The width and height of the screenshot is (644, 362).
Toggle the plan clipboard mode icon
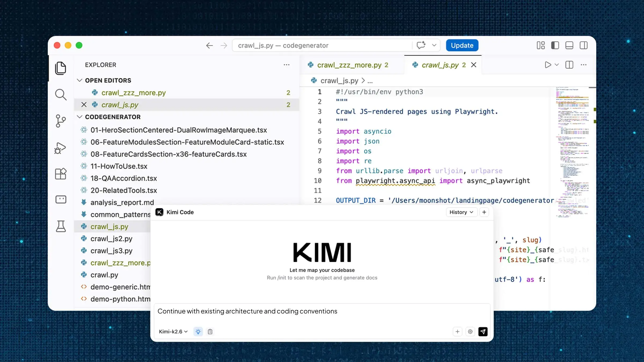pyautogui.click(x=210, y=332)
